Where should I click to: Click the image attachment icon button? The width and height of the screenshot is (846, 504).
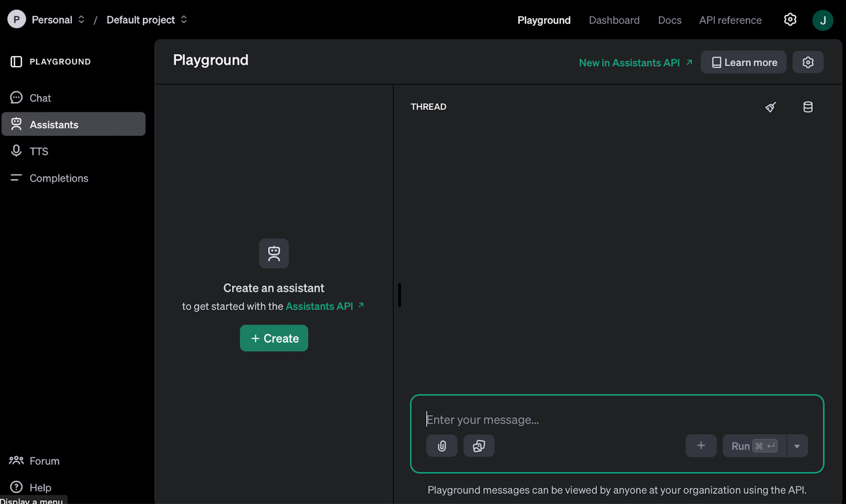tap(479, 446)
